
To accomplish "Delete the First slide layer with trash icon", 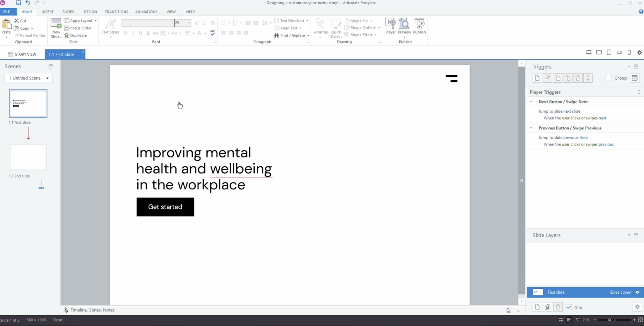I will (x=558, y=307).
